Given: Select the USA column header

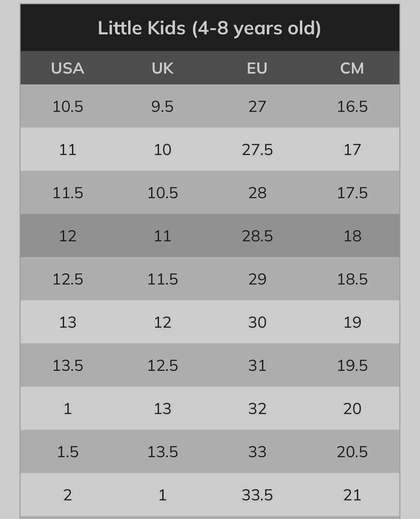Looking at the screenshot, I should click(68, 68).
